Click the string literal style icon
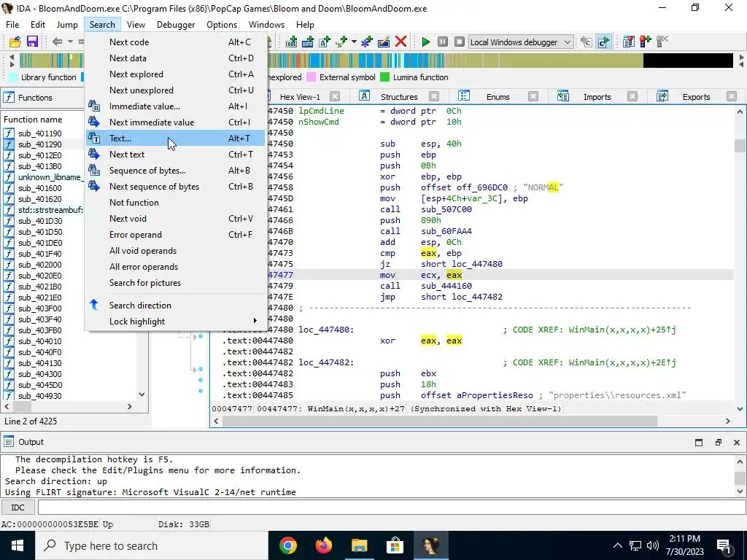Image resolution: width=747 pixels, height=560 pixels. point(341,42)
